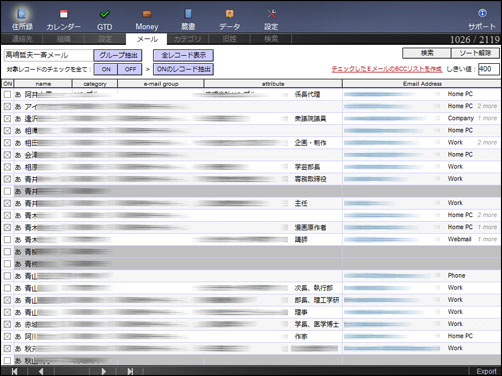Sort by attribute column header
Viewport: 502px width, 376px height.
point(273,84)
